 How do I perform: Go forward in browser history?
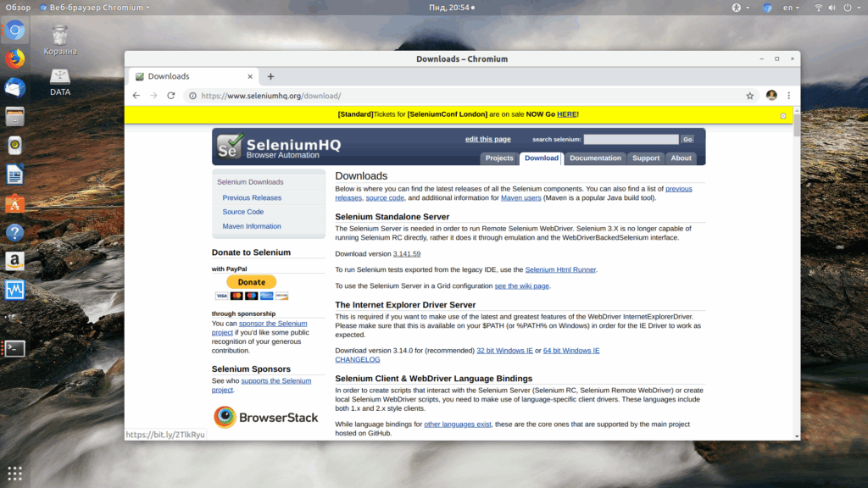153,96
